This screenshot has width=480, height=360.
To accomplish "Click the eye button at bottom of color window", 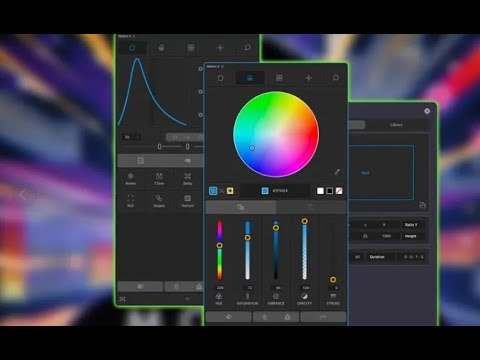I will click(x=229, y=317).
